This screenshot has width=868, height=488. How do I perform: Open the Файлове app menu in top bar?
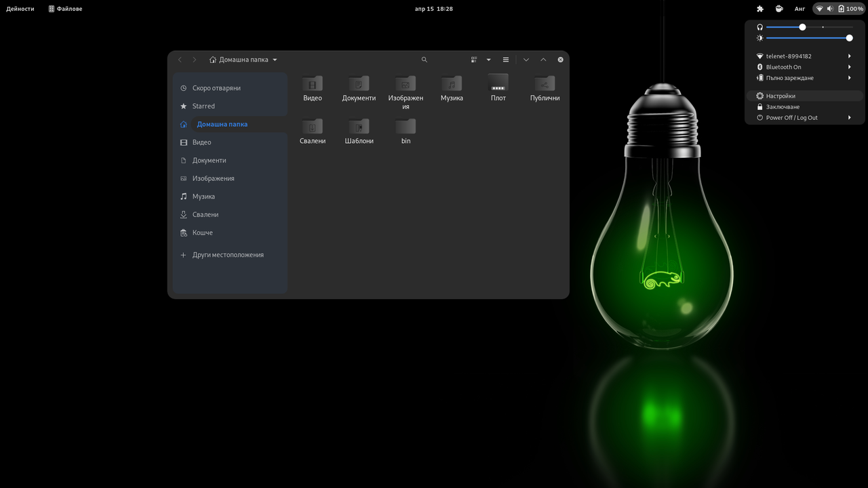65,9
